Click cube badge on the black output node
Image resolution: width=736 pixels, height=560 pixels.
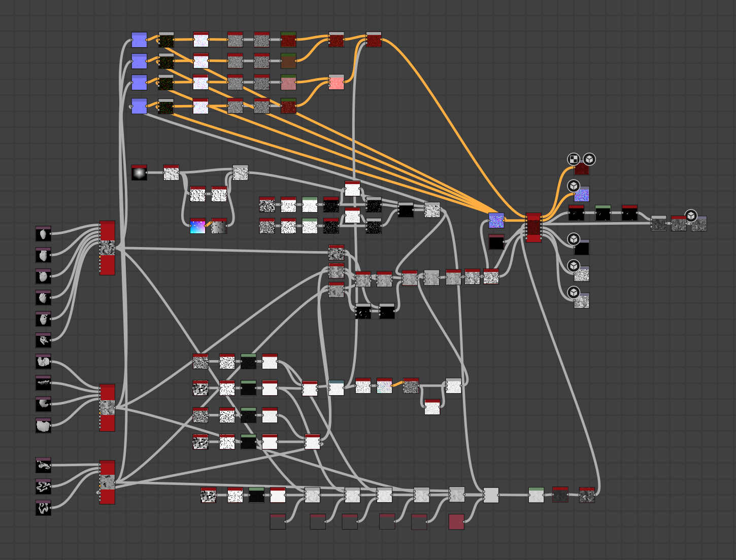click(573, 239)
